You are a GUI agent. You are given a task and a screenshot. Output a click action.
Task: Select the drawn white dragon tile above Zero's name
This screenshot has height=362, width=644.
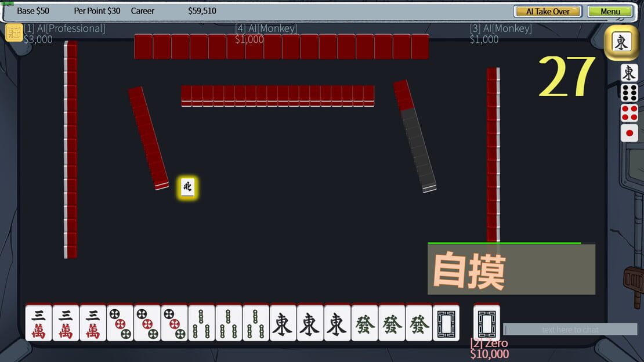click(x=487, y=323)
